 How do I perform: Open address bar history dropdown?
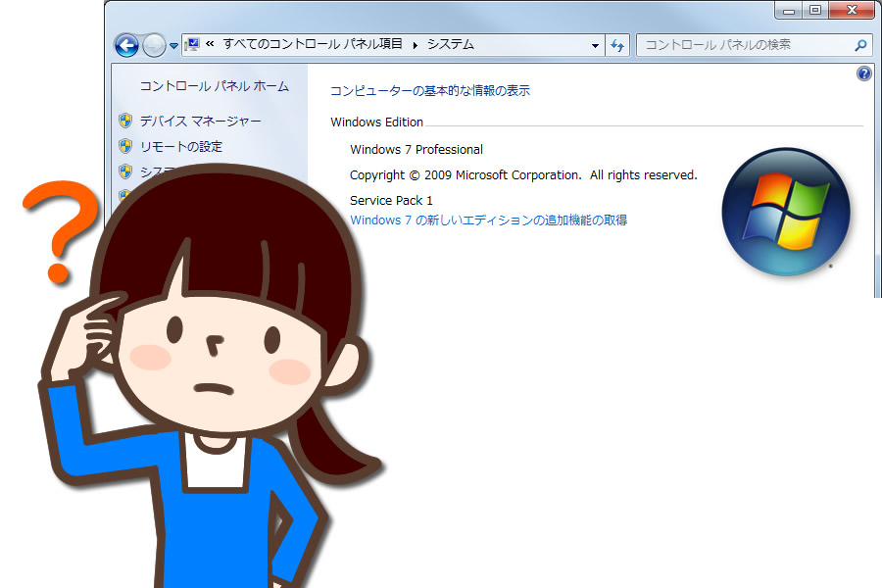(x=595, y=46)
